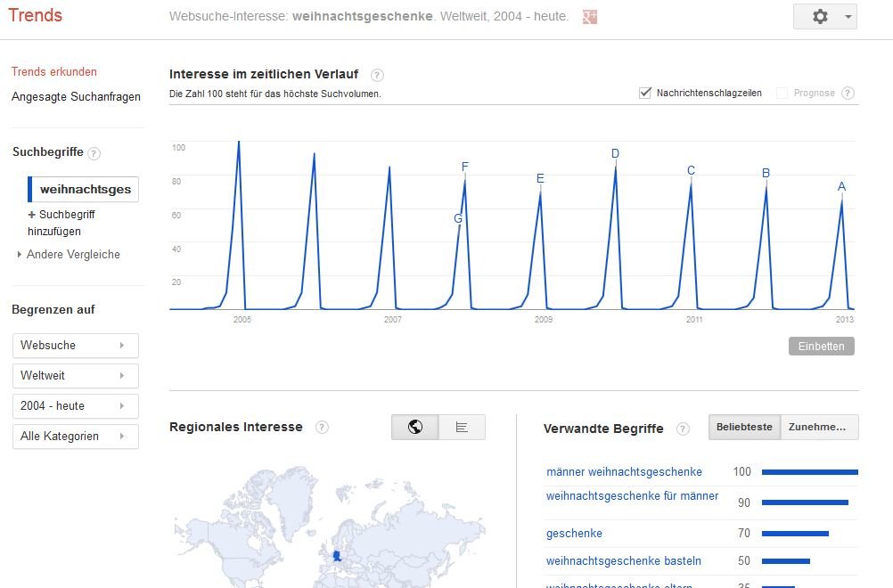Click the Google+ share icon
The width and height of the screenshot is (893, 588).
(589, 17)
